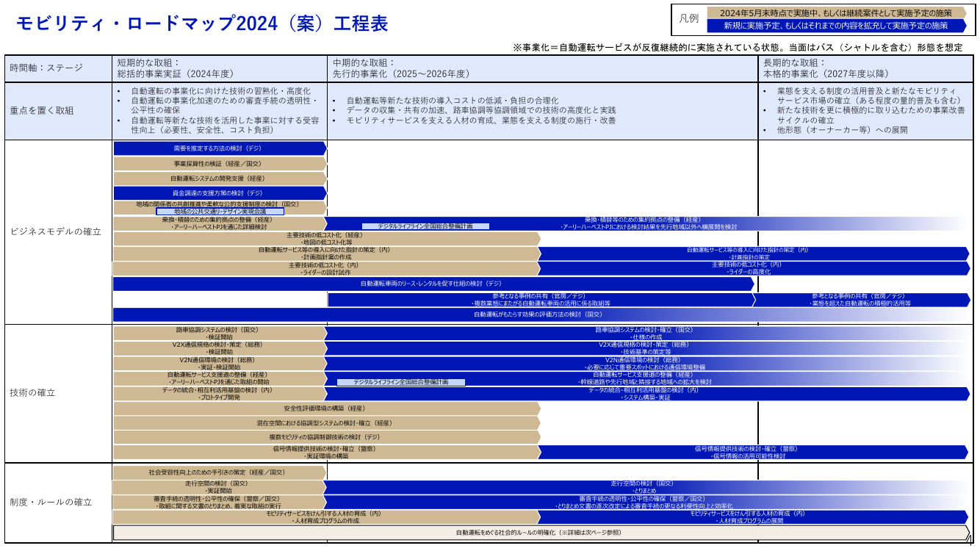
Task: Click bullet "他形態（オーナーカー等）への展開"
Action: coord(842,130)
